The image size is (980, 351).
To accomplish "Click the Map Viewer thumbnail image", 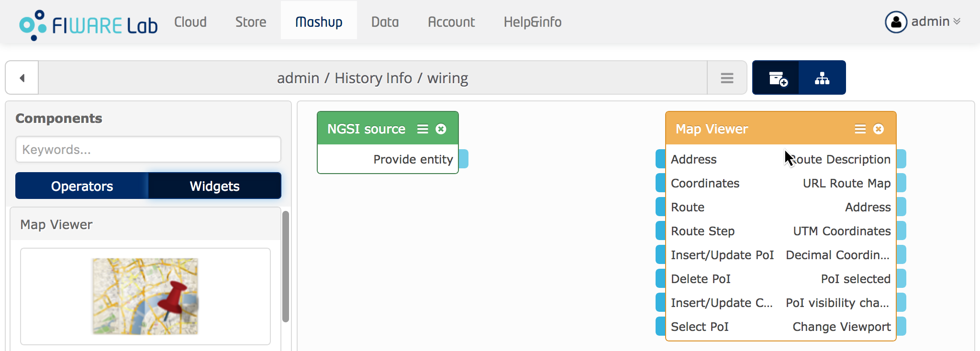I will [x=145, y=296].
